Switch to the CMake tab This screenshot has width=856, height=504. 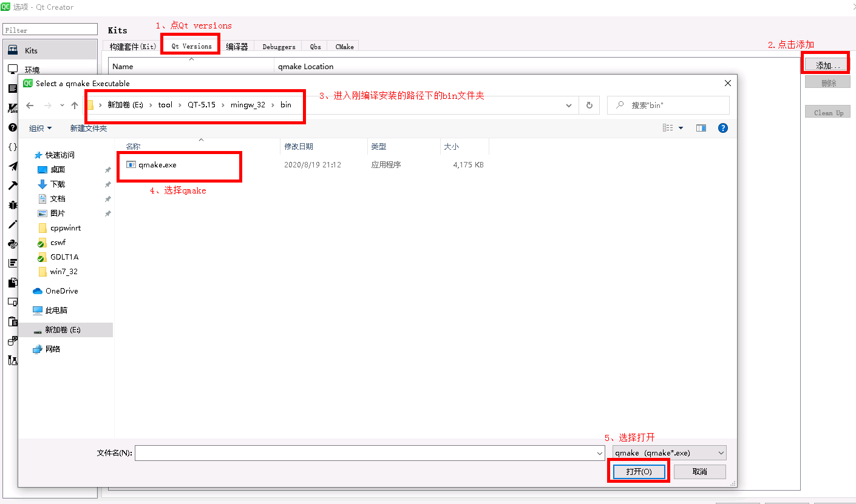(344, 46)
